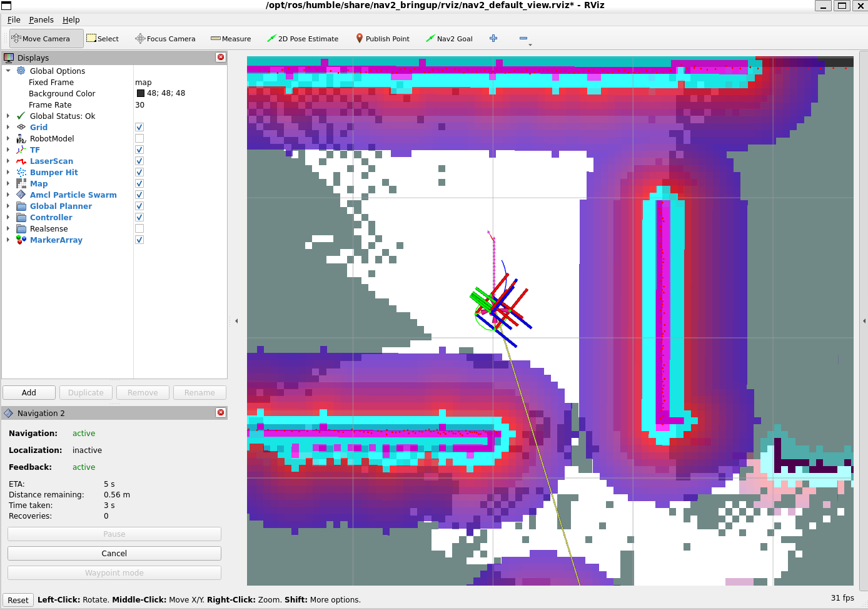Open the Panels menu
The width and height of the screenshot is (868, 610).
coord(41,19)
